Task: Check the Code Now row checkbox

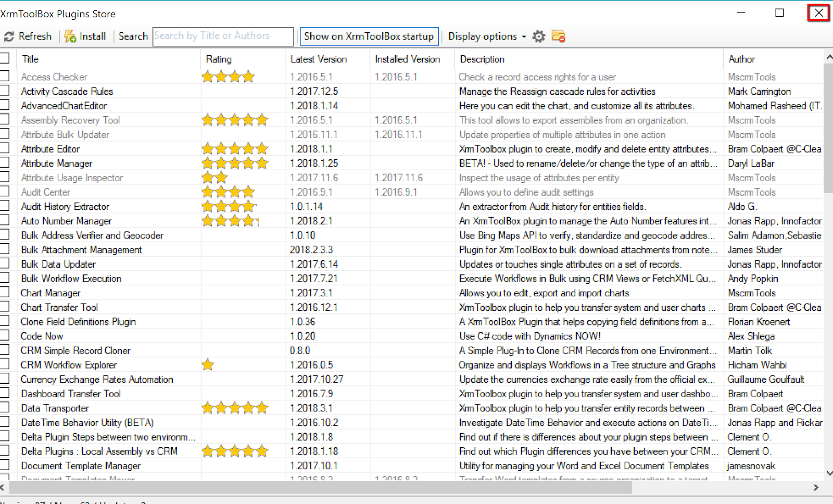Action: click(5, 336)
